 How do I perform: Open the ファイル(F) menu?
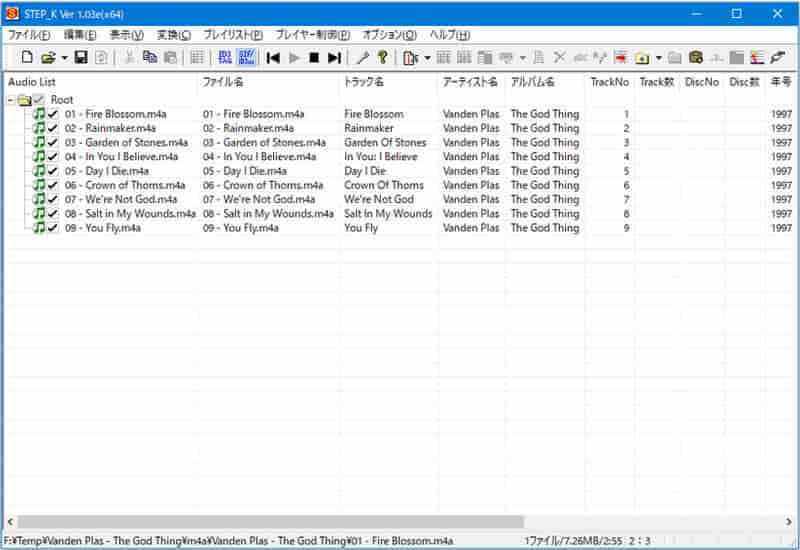click(29, 34)
